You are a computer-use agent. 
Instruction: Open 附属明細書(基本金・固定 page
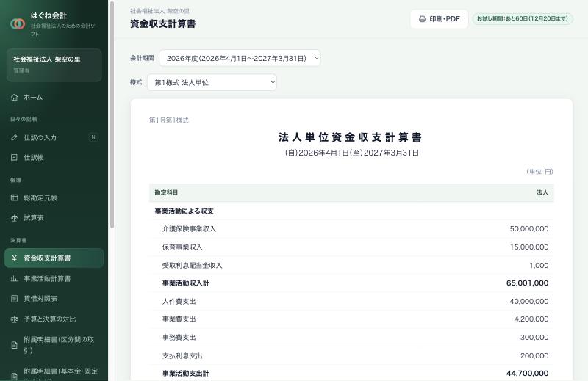(54, 372)
